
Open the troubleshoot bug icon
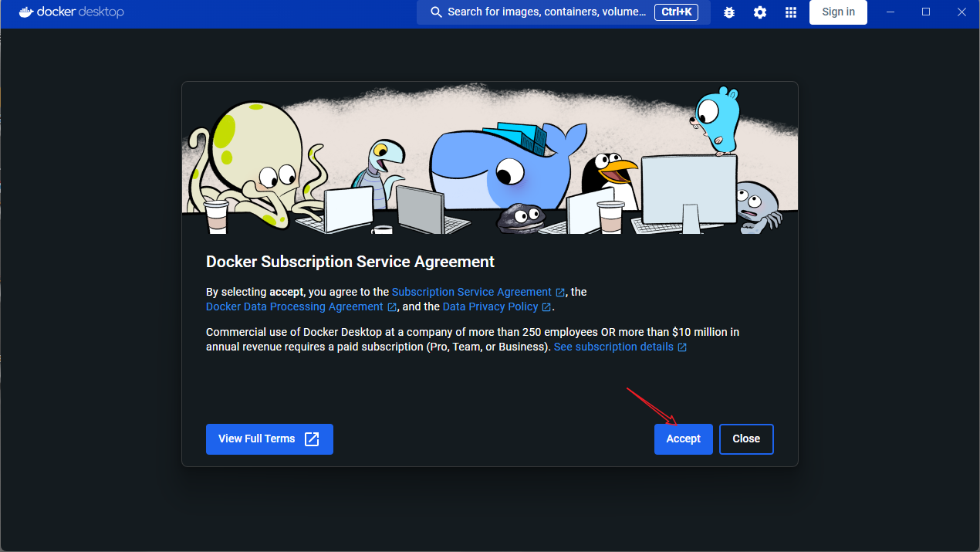tap(729, 12)
